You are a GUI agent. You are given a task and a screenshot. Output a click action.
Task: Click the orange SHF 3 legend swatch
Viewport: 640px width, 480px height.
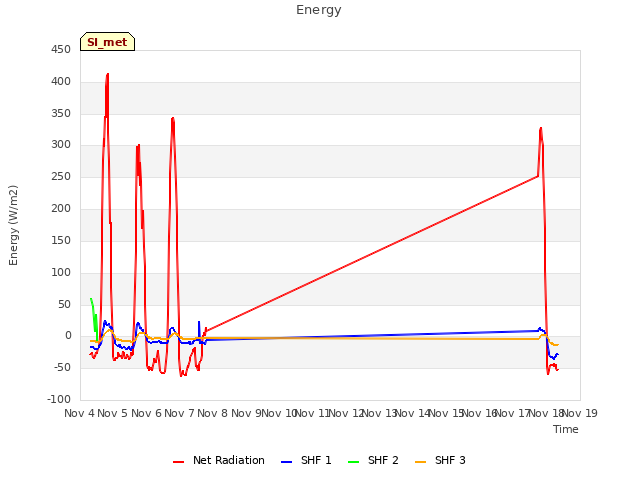[420, 462]
